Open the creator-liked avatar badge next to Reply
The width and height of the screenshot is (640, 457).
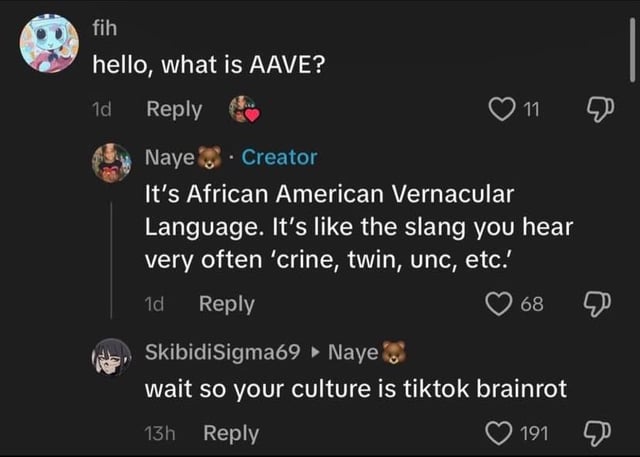tap(244, 109)
